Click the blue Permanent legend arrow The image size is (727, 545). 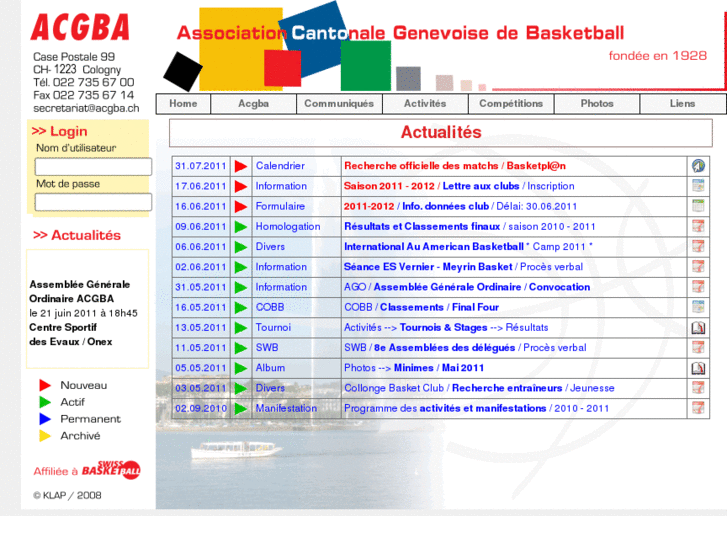45,419
